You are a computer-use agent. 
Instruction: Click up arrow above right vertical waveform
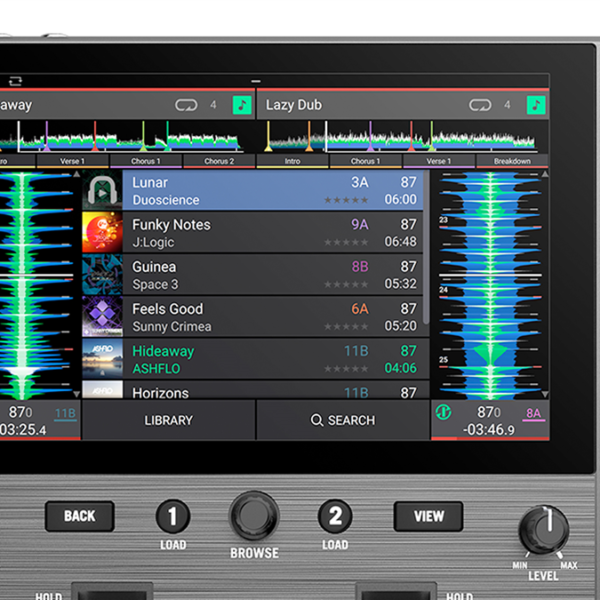point(545,174)
